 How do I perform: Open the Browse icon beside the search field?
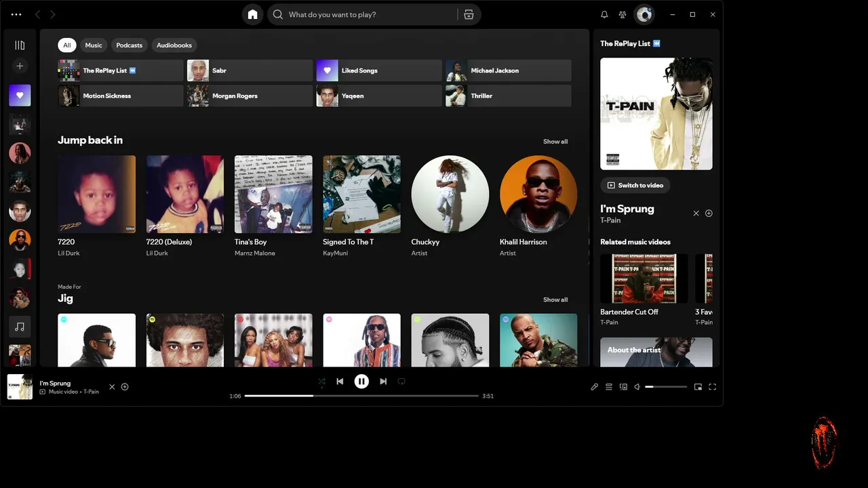click(469, 14)
